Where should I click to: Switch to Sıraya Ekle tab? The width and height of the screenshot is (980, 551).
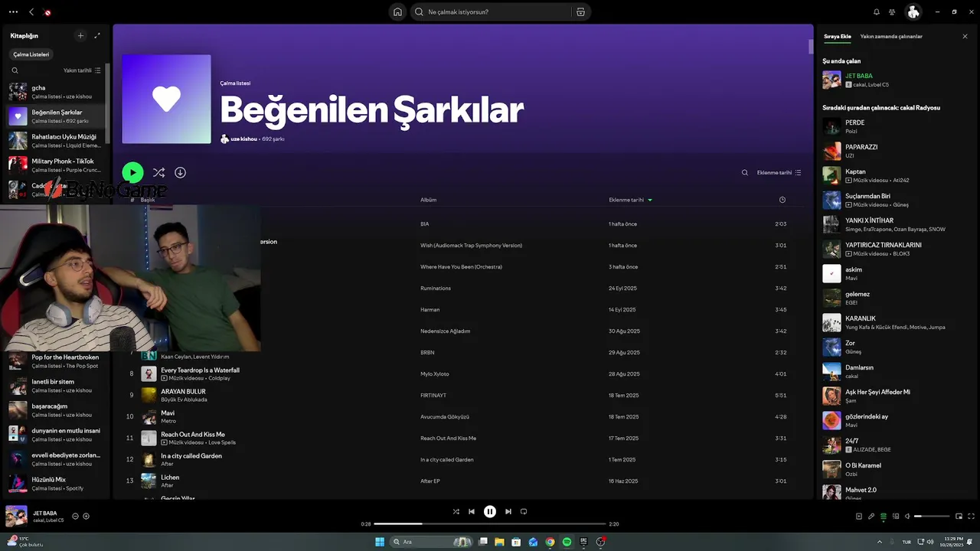click(837, 36)
